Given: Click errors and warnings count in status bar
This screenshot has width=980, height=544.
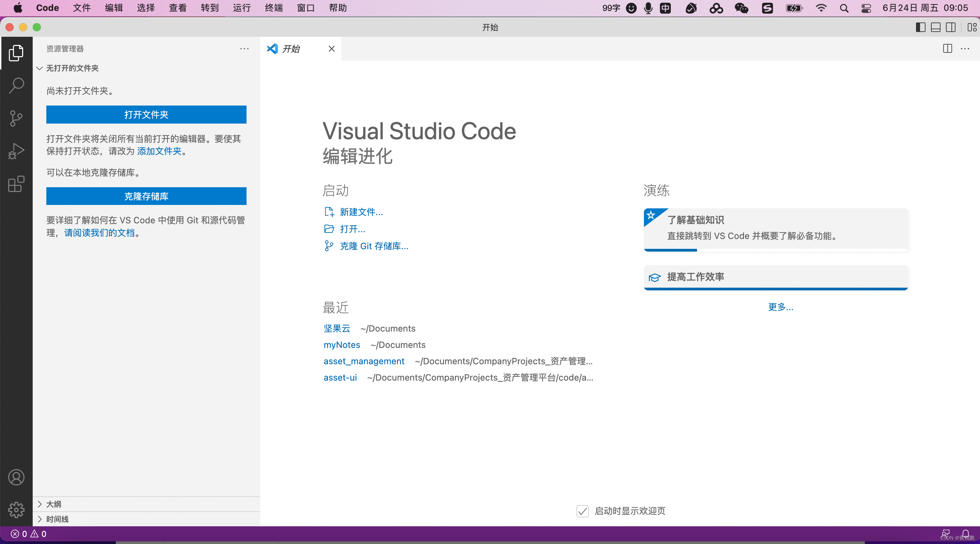Looking at the screenshot, I should [29, 534].
